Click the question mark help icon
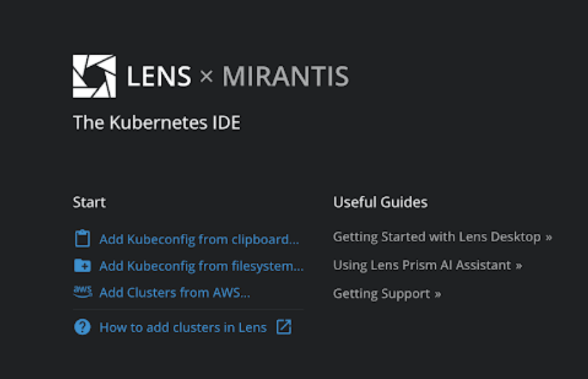This screenshot has height=379, width=588. coord(82,327)
